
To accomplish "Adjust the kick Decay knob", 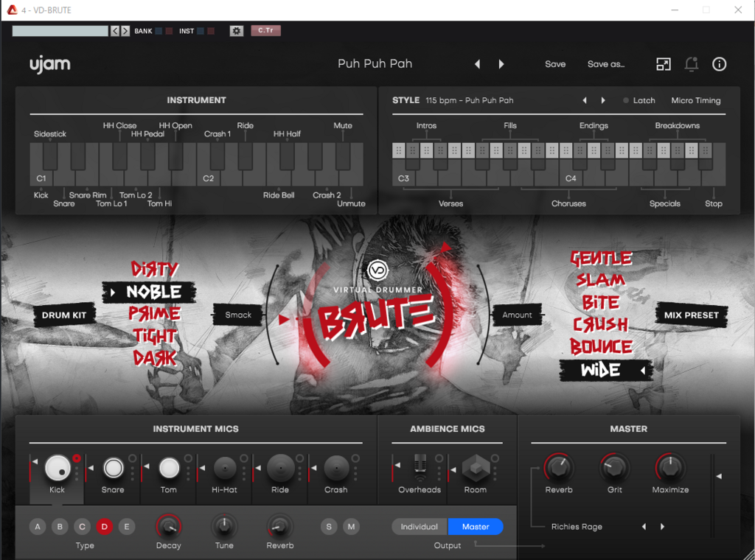I will 169,527.
